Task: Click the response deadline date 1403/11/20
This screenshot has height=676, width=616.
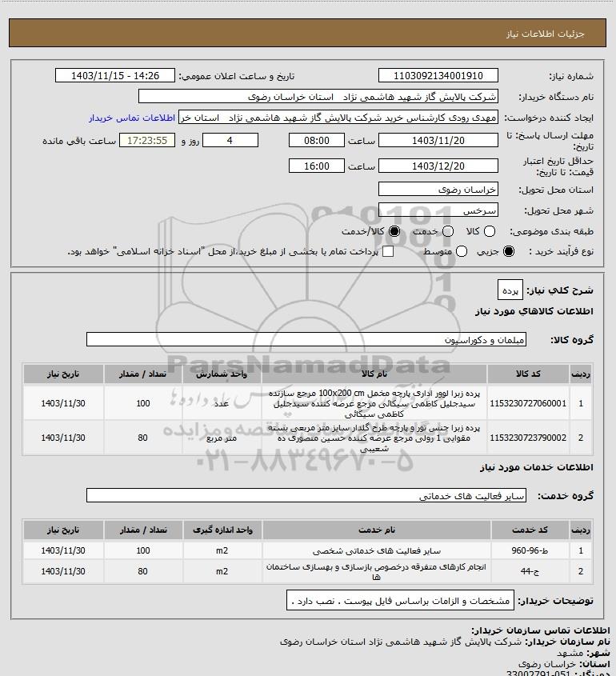Action: pyautogui.click(x=438, y=141)
